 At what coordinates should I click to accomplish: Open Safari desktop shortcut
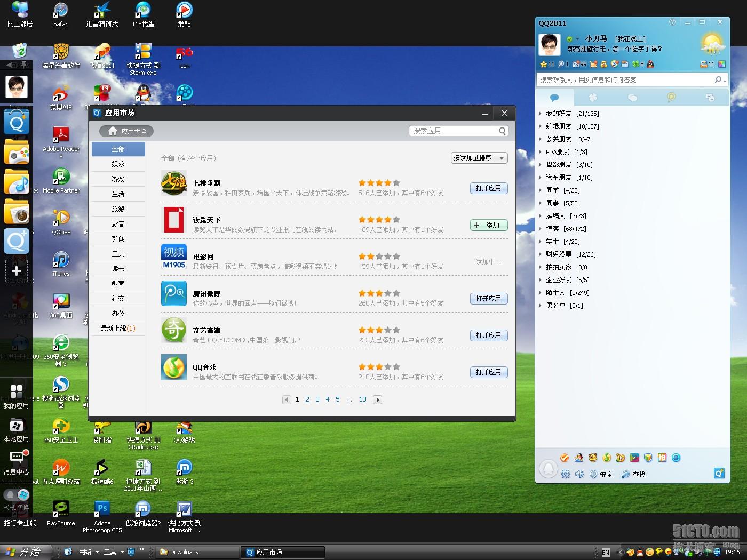click(61, 14)
